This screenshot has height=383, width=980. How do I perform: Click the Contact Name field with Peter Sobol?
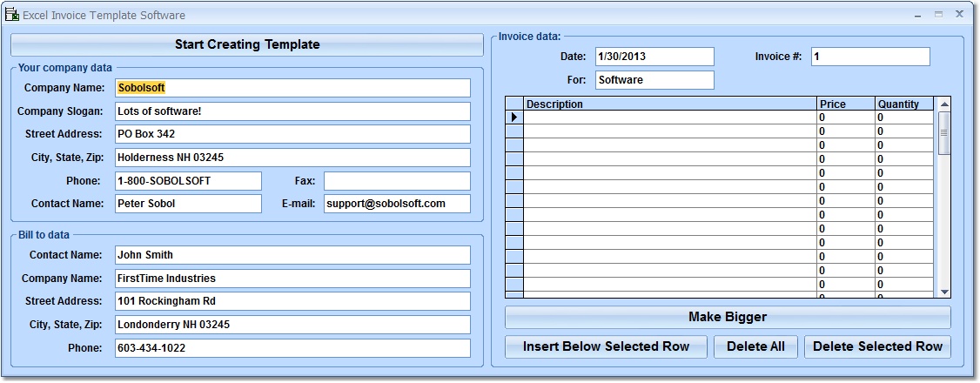[188, 204]
